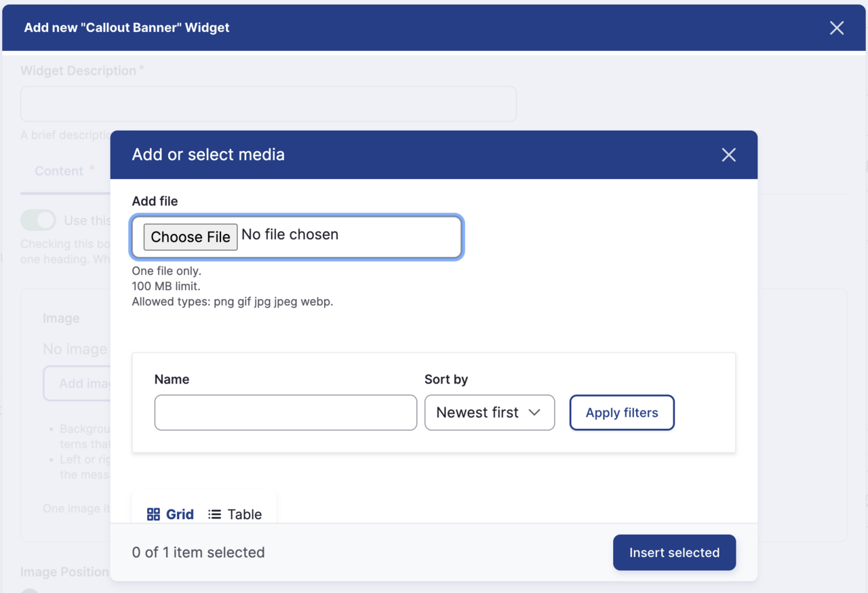Click the Insert selected button
Viewport: 868px width, 593px height.
click(674, 552)
